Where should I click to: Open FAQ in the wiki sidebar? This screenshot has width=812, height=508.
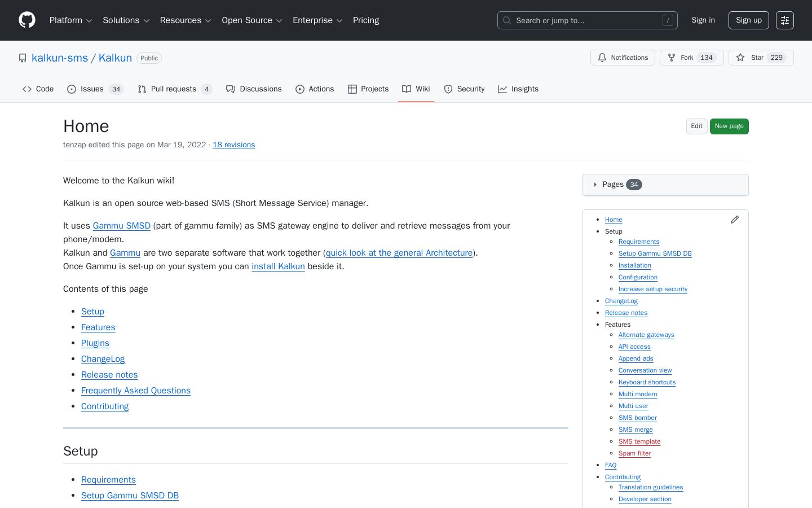tap(611, 465)
